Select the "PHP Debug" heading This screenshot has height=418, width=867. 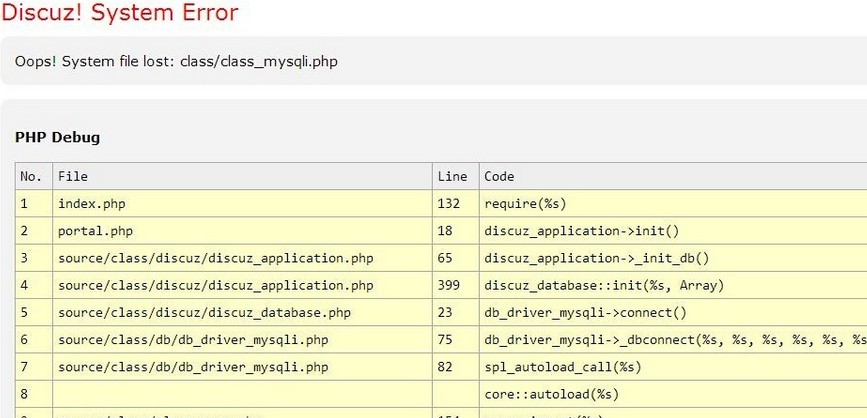point(57,137)
